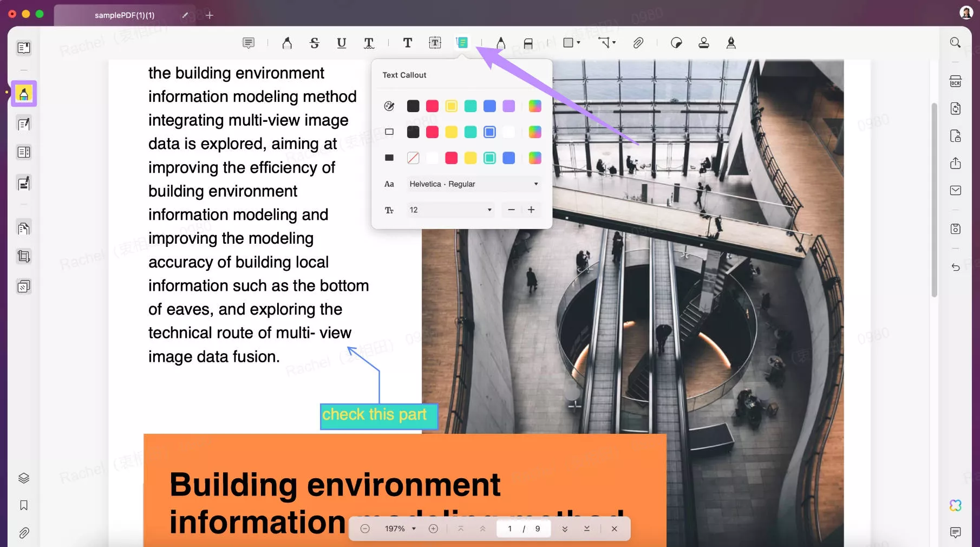Open the arrow line tool dropdown
The width and height of the screenshot is (980, 547).
[607, 43]
